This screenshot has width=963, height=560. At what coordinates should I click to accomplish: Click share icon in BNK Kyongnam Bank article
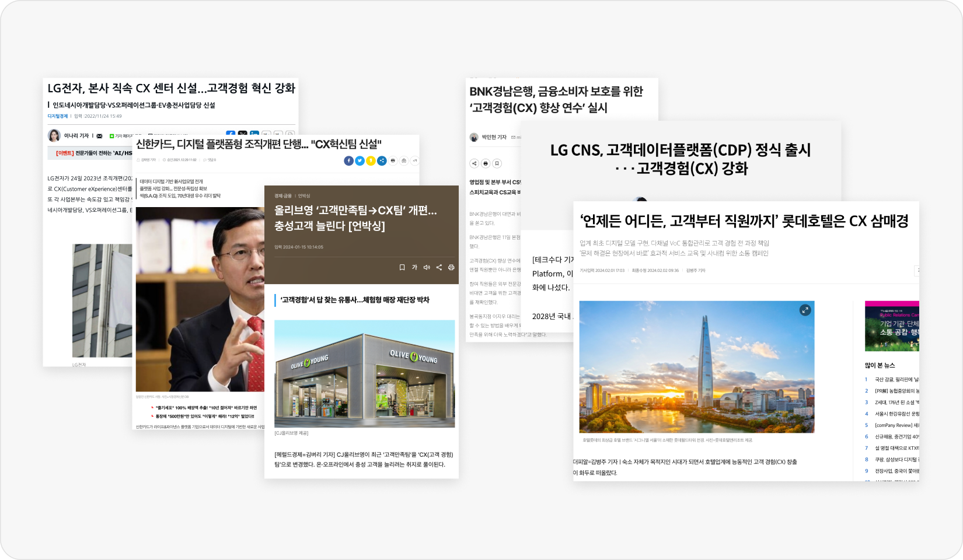pos(474,163)
